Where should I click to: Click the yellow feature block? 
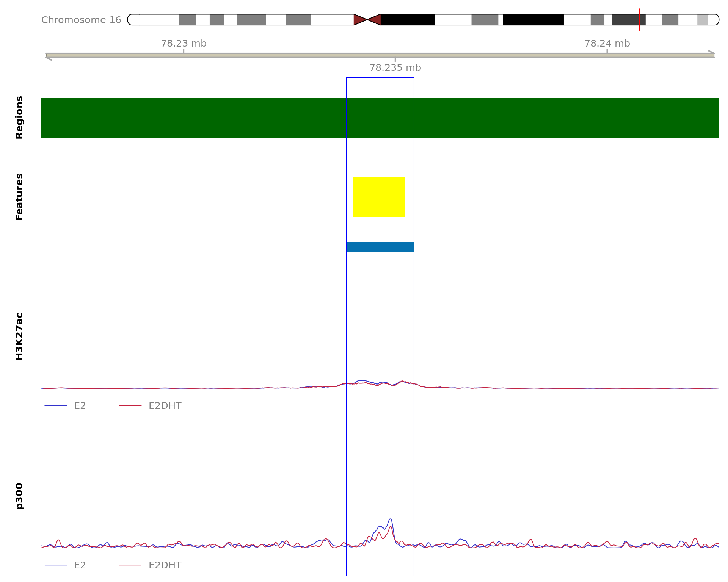(x=379, y=197)
